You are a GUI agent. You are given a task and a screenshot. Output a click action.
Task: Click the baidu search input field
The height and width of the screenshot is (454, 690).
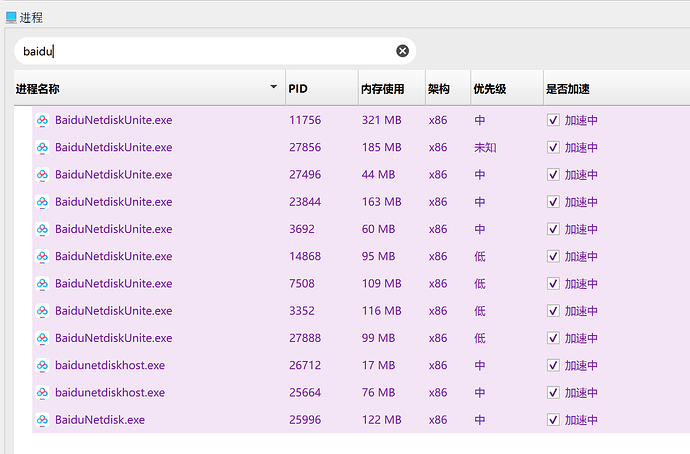(215, 51)
